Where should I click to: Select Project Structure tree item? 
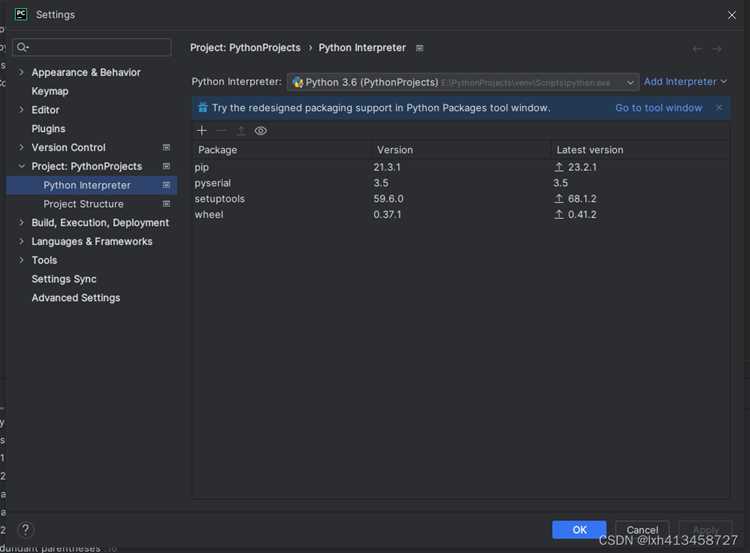point(92,204)
